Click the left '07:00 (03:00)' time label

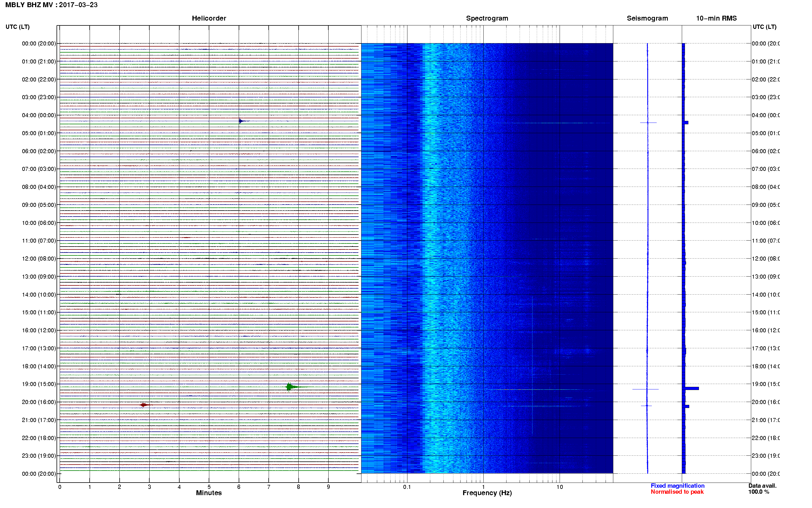[x=39, y=169]
